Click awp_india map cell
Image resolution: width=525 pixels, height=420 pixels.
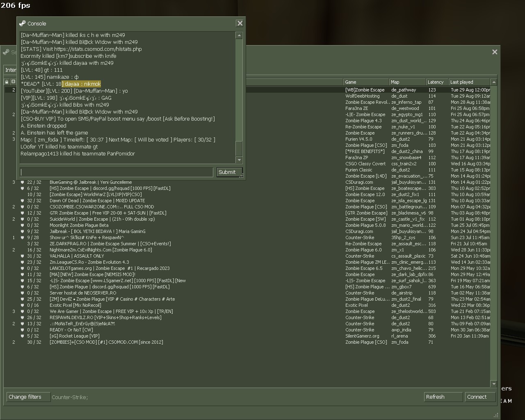coord(401,330)
